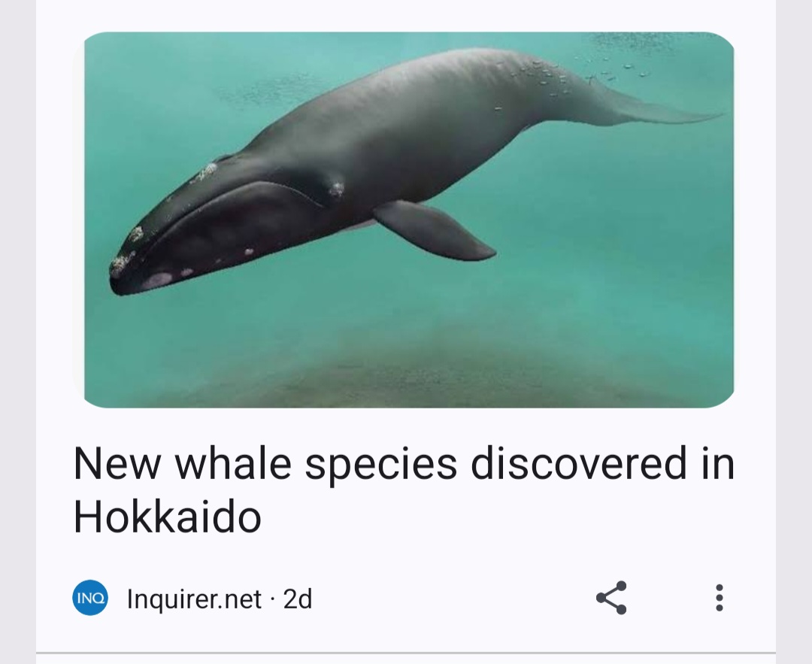Screen dimensions: 812x664
Task: Click the headline 'New whale species discovered in'
Action: click(x=404, y=463)
